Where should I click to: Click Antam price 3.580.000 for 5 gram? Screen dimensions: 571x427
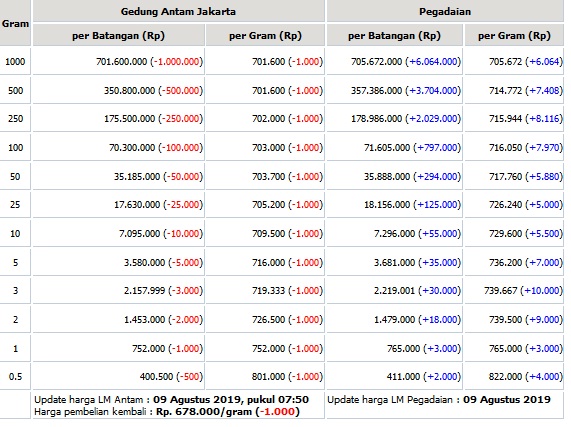144,262
